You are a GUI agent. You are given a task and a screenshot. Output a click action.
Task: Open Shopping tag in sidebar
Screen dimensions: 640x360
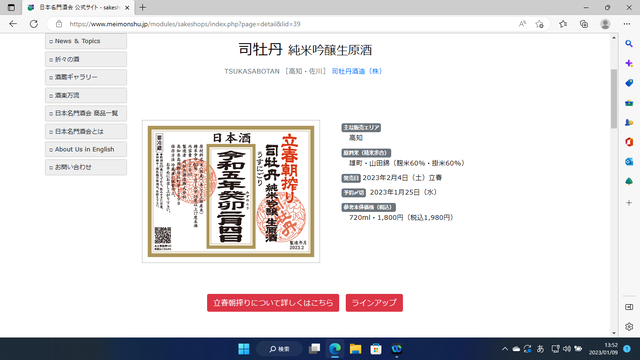[629, 83]
